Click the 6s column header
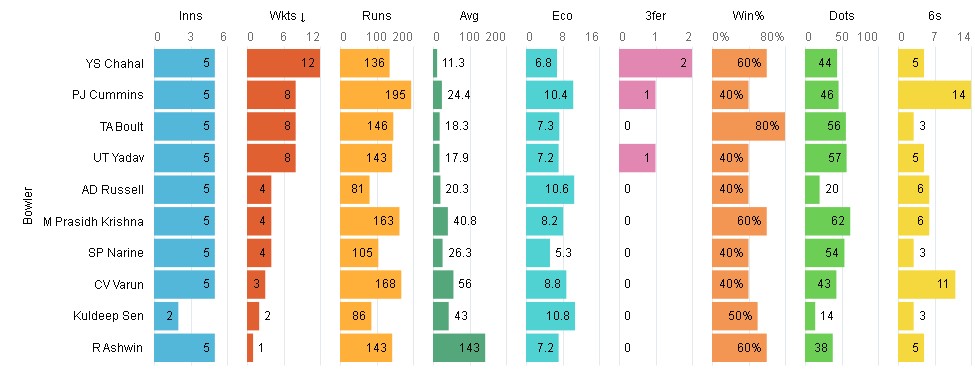This screenshot has height=385, width=975. (935, 17)
